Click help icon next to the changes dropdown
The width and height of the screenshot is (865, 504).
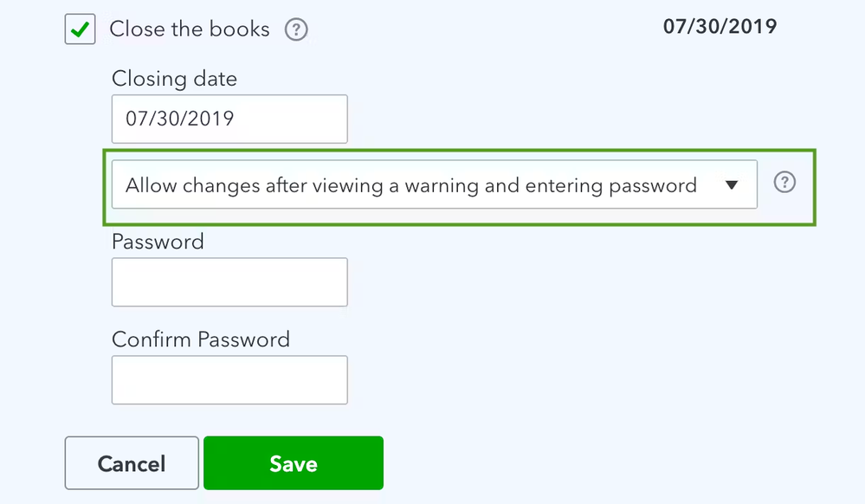coord(784,183)
